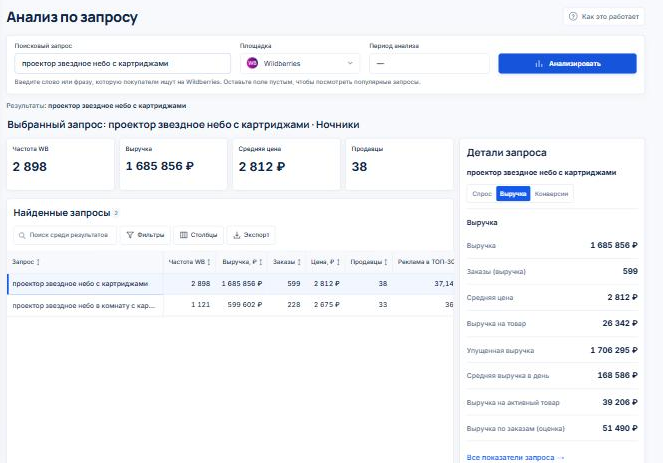
Task: Click the Анализировать button
Action: point(567,63)
